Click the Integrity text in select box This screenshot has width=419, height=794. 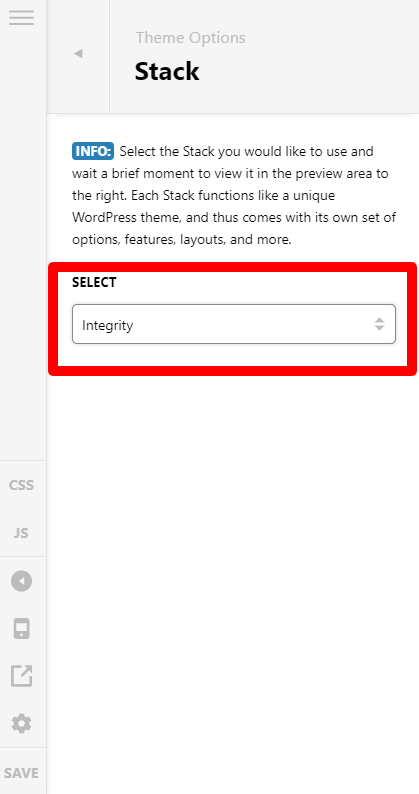coord(107,325)
